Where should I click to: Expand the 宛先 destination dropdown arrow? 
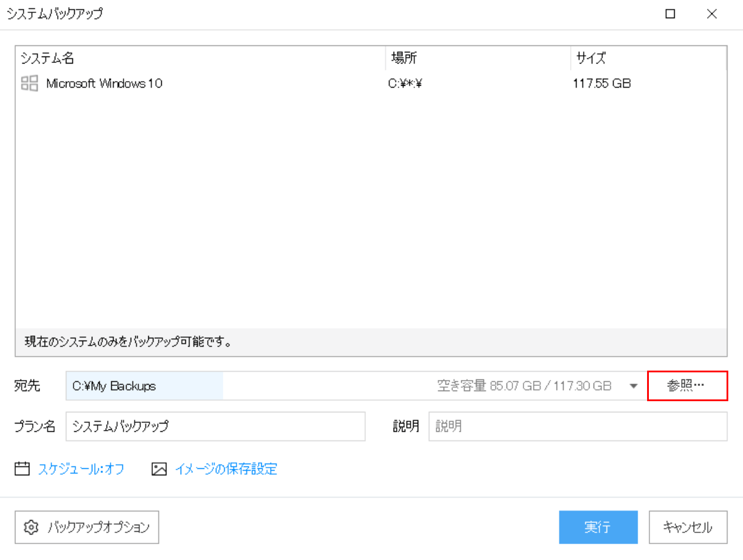point(634,386)
